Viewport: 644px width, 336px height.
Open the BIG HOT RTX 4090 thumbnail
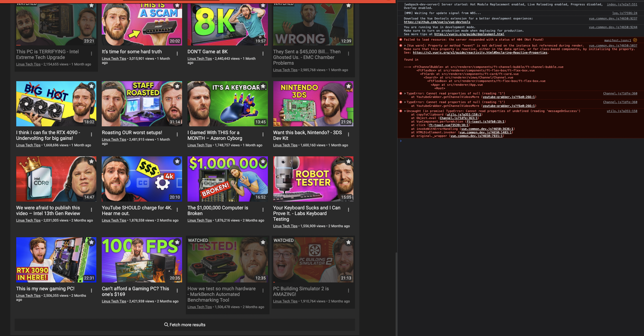coord(56,104)
